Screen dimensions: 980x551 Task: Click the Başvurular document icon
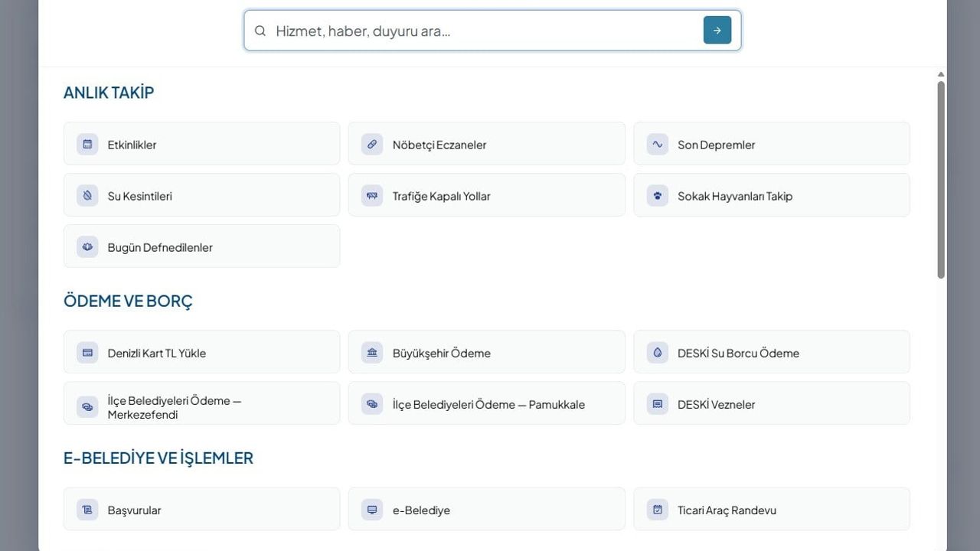click(x=87, y=509)
